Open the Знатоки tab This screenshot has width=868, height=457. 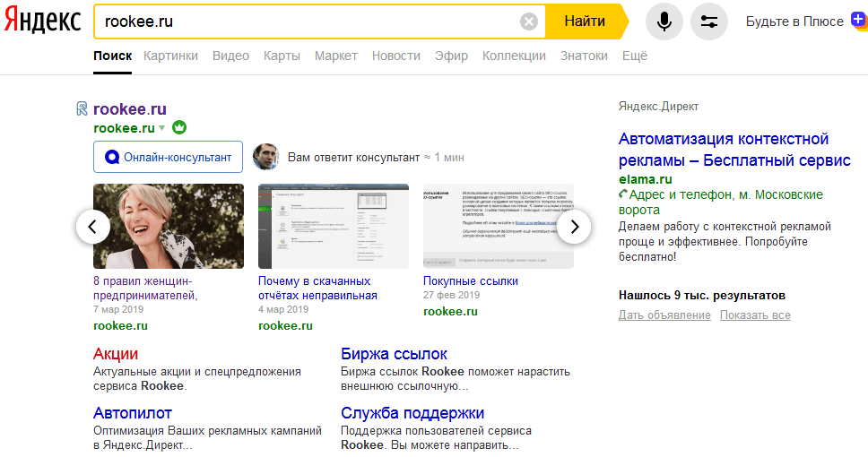tap(584, 56)
